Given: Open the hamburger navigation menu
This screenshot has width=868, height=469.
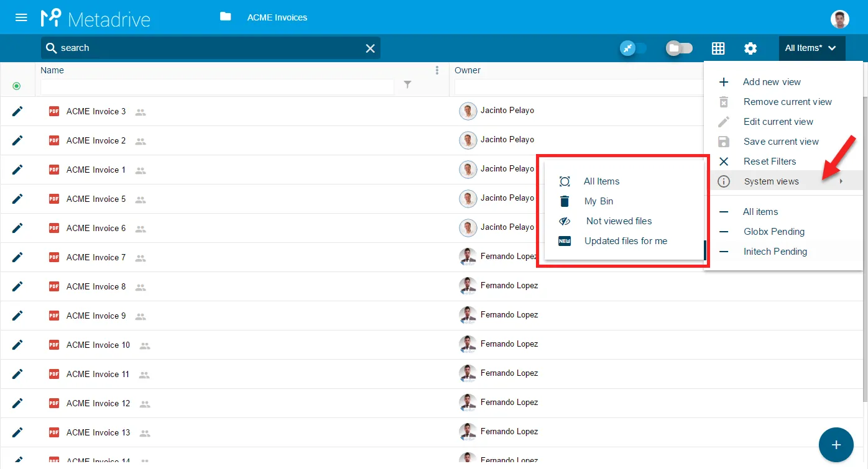Looking at the screenshot, I should [x=21, y=17].
